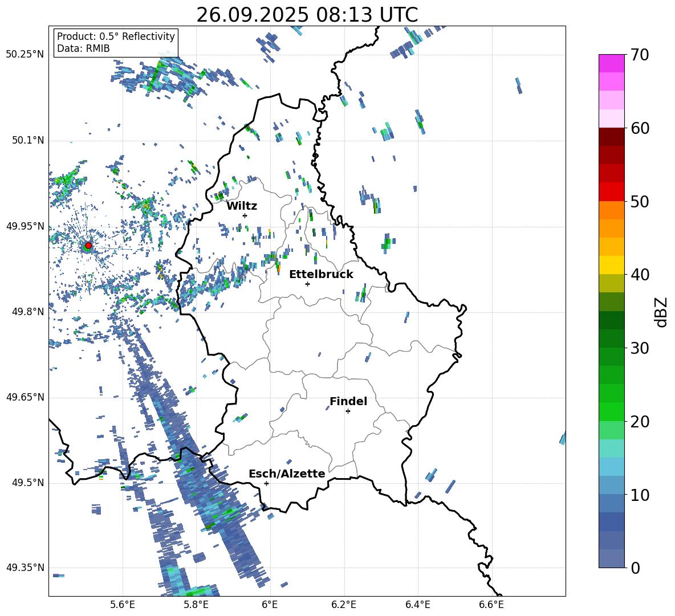Image resolution: width=675 pixels, height=616 pixels.
Task: Click the colorbar tick label 60
Action: coord(640,128)
